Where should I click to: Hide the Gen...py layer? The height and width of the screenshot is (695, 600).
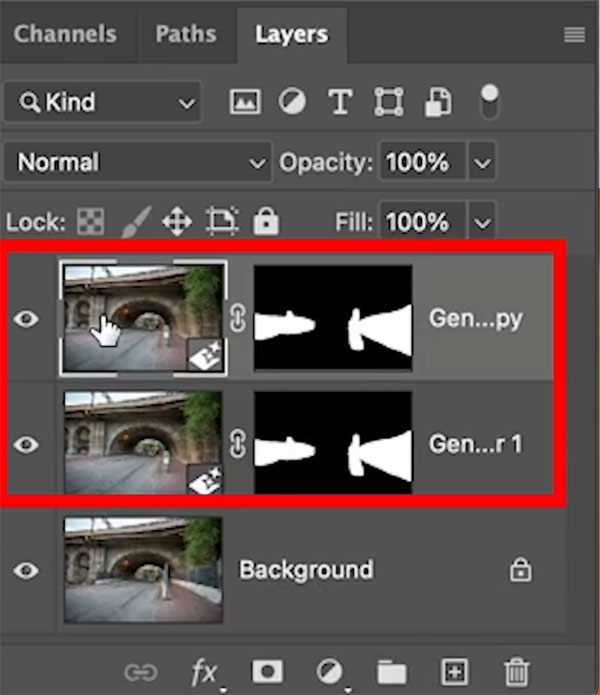26,319
